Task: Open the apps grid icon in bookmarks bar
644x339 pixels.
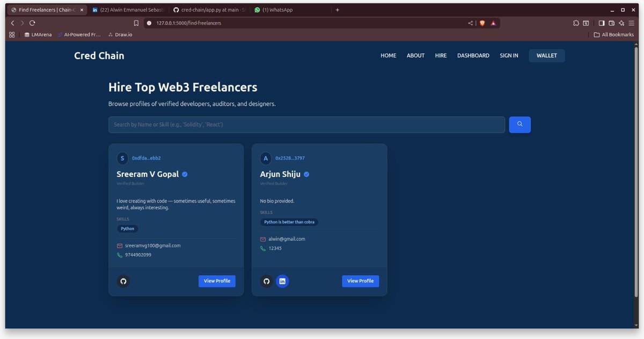Action: click(x=12, y=34)
